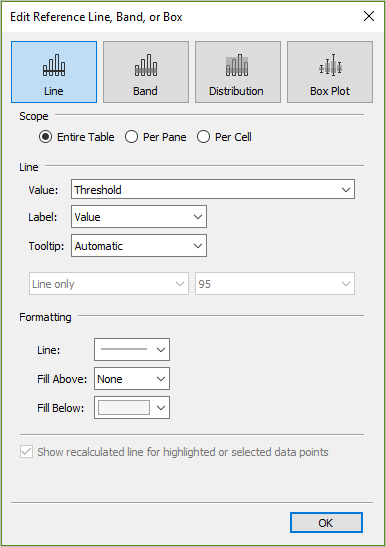
Task: Expand the Label dropdown
Action: pyautogui.click(x=139, y=217)
